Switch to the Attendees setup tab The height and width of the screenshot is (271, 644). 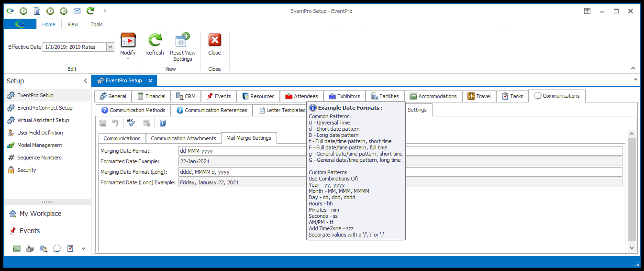pyautogui.click(x=301, y=96)
